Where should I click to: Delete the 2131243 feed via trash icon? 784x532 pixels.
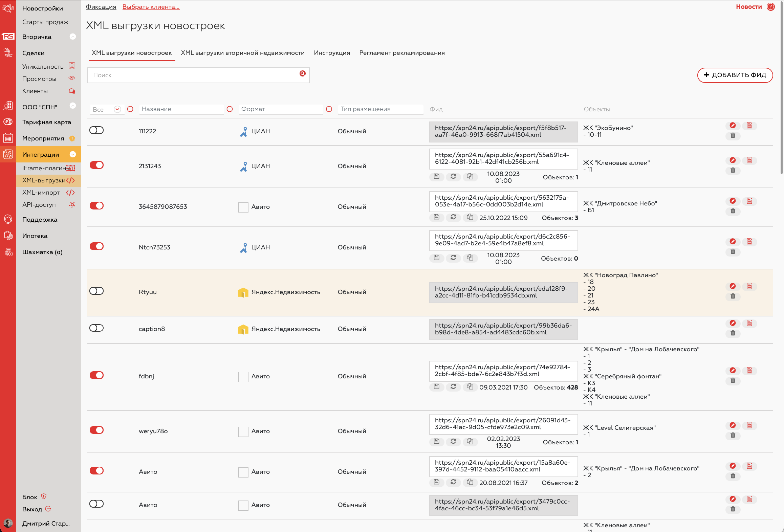(x=733, y=170)
